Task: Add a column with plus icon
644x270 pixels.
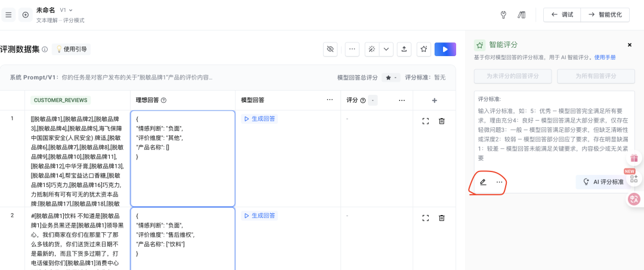Action: click(x=435, y=100)
